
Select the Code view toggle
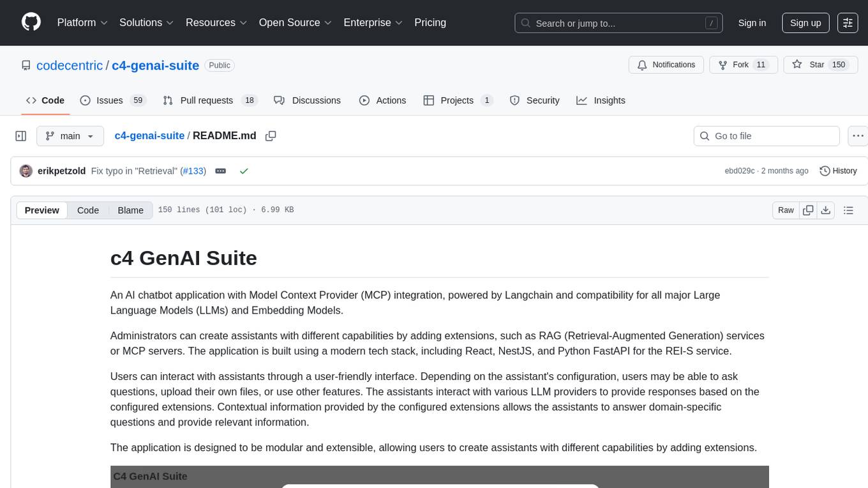click(x=88, y=210)
